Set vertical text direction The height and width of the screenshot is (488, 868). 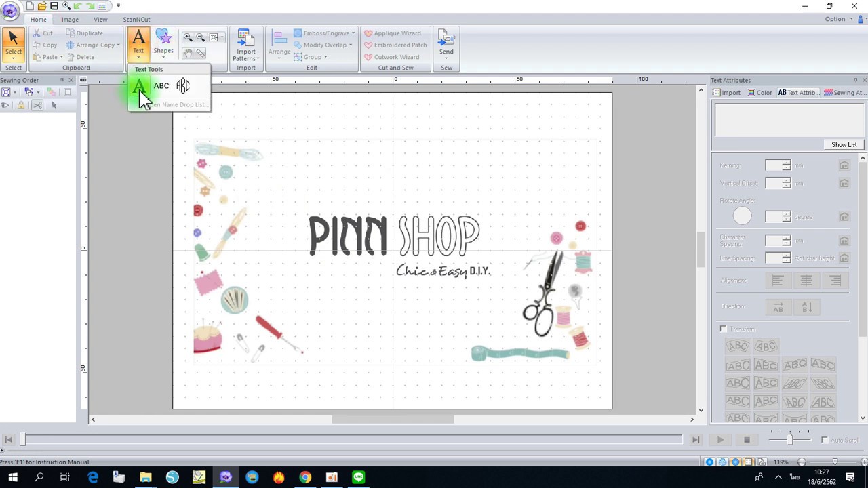coord(807,307)
